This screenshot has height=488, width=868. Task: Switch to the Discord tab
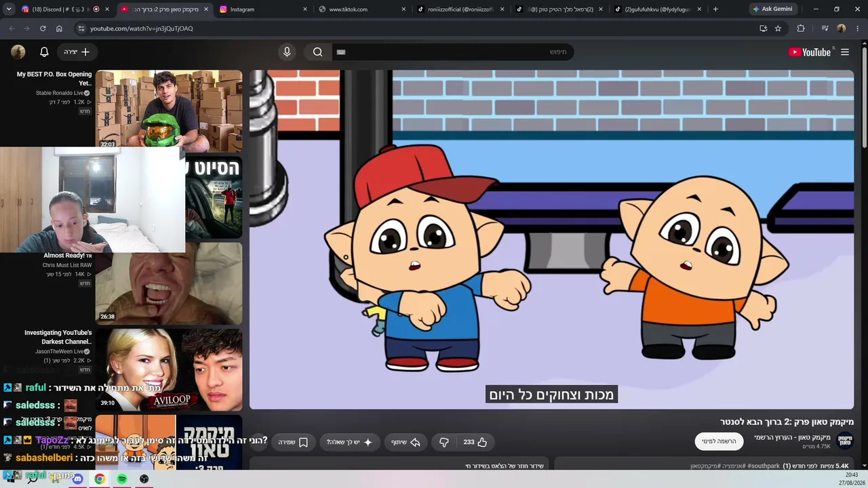[x=64, y=9]
